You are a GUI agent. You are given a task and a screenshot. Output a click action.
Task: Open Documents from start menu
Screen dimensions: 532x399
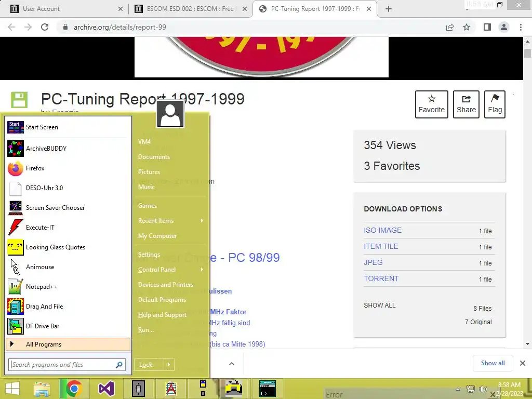(154, 157)
